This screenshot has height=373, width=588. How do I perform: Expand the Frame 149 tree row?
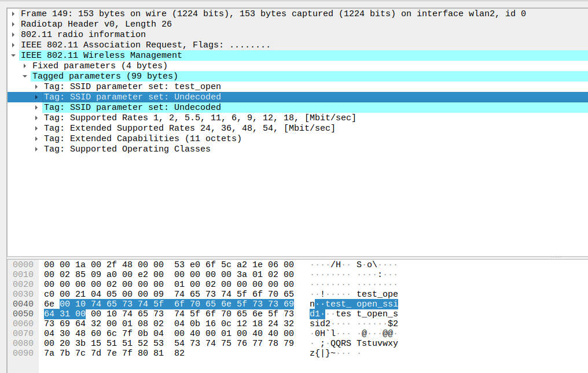[x=13, y=13]
